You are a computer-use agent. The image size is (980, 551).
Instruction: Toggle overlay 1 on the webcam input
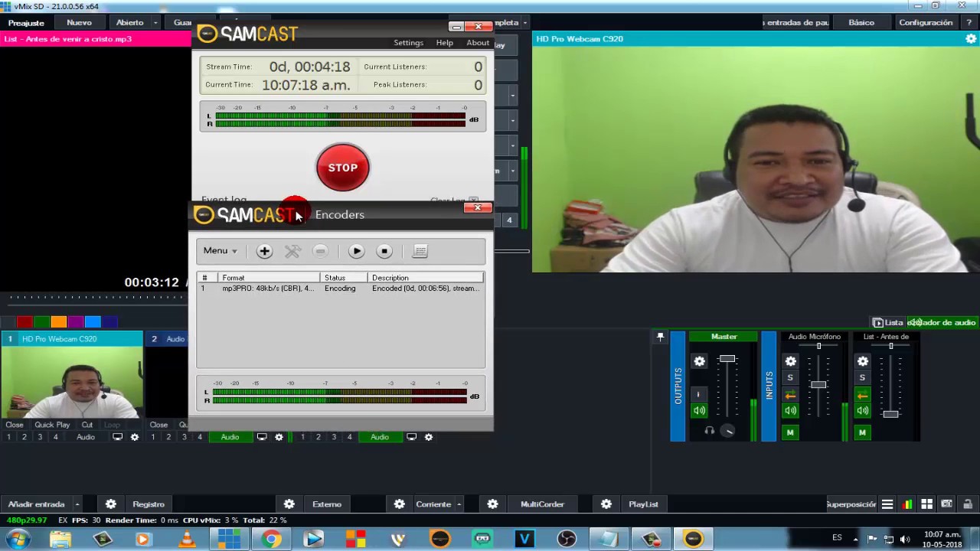(9, 437)
